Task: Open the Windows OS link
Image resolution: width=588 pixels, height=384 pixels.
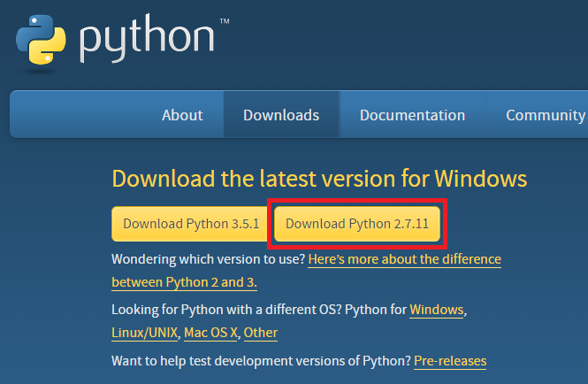Action: (437, 310)
